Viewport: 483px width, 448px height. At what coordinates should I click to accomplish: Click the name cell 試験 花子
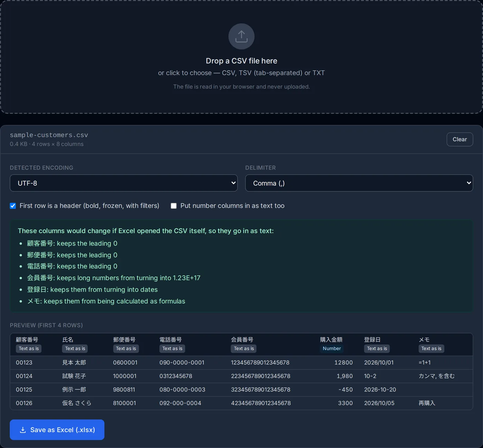coord(74,376)
